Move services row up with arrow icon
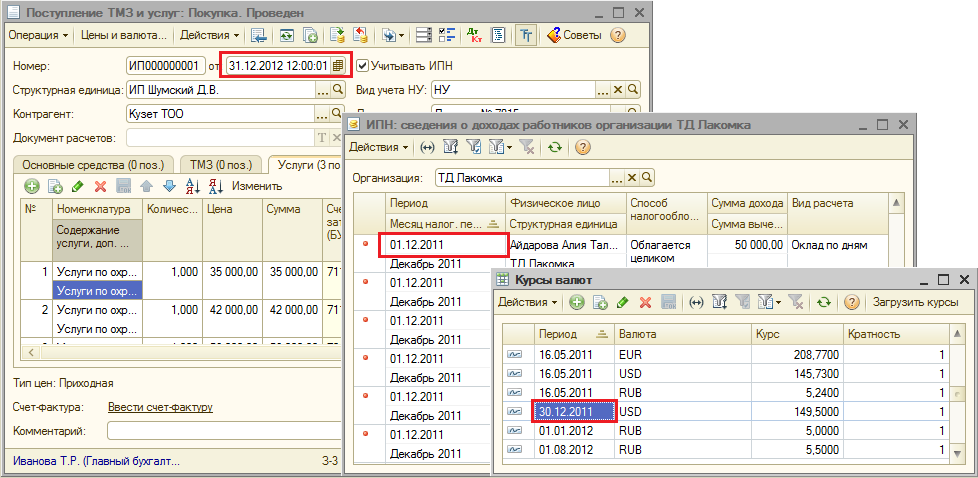The width and height of the screenshot is (978, 478). pos(146,186)
